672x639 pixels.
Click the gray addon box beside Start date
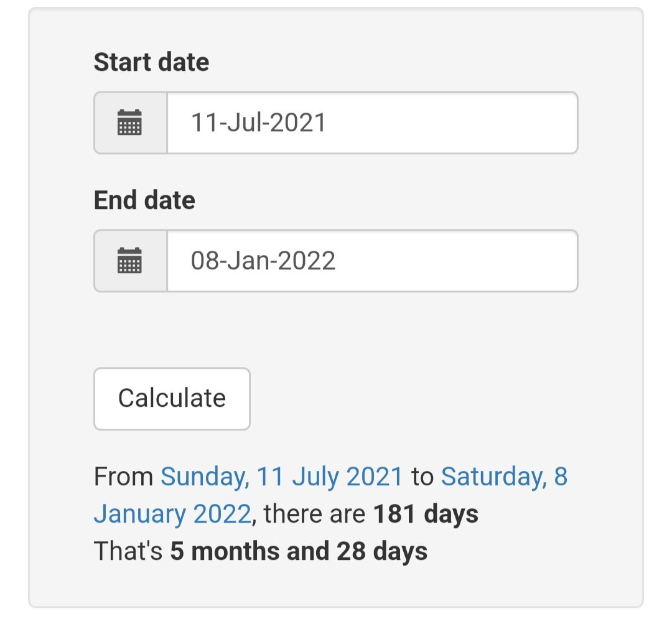pos(130,123)
